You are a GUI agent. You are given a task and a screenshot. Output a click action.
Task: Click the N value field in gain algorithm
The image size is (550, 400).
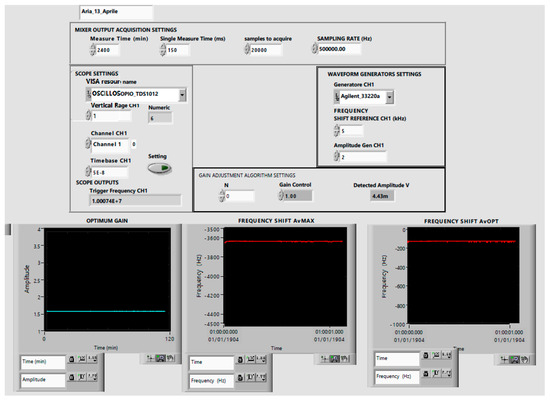pyautogui.click(x=239, y=196)
